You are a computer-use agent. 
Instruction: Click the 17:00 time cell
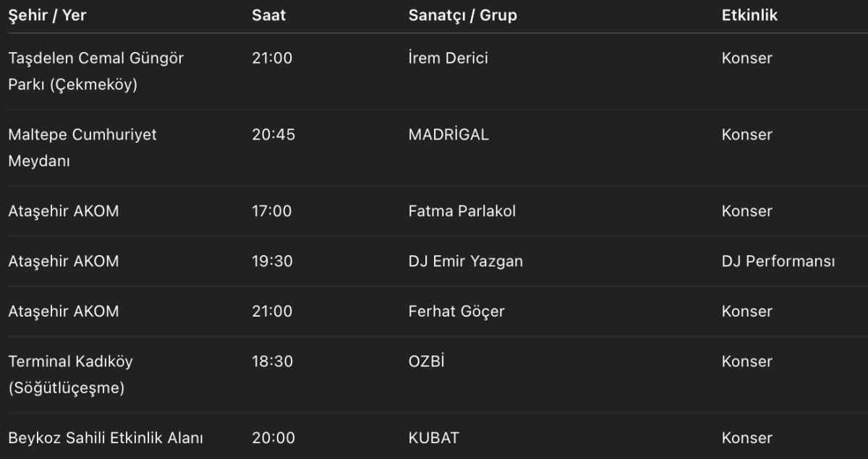[272, 211]
